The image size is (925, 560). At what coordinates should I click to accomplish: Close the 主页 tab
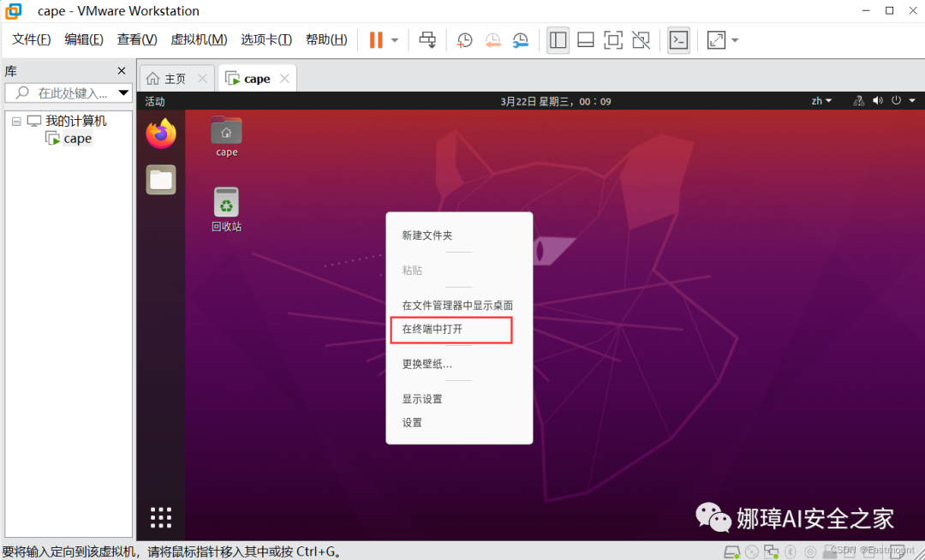click(x=202, y=79)
